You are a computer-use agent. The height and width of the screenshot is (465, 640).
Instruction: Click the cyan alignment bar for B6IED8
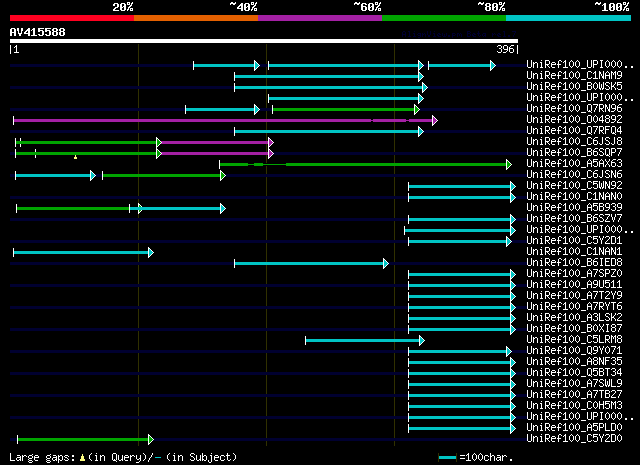[311, 264]
